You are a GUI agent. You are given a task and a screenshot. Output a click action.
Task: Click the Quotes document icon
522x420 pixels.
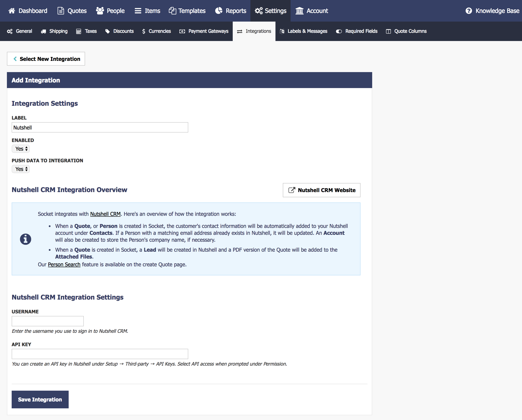coord(60,11)
